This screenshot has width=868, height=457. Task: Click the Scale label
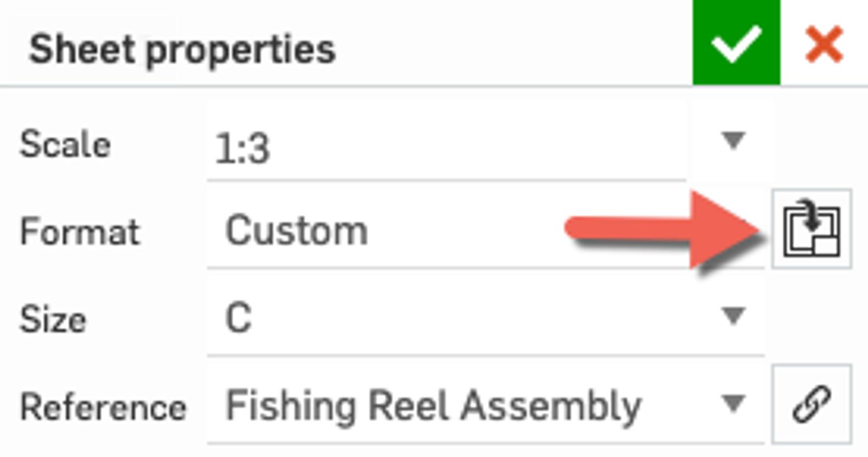(65, 145)
